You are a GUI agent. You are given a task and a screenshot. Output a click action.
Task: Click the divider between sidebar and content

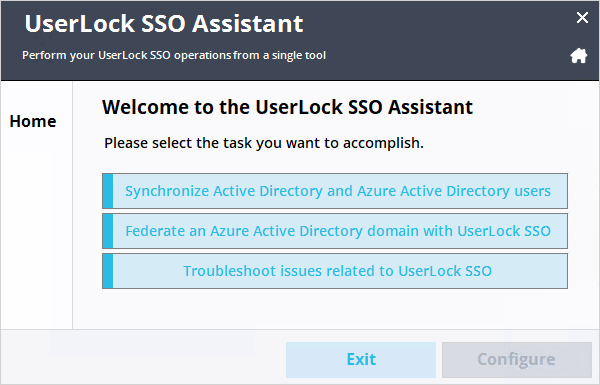point(72,205)
